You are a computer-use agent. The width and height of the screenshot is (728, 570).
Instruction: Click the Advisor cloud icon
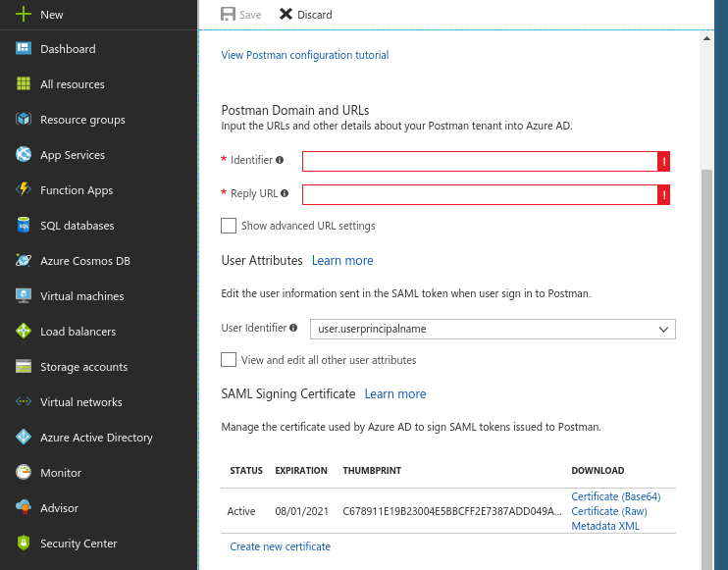point(24,507)
